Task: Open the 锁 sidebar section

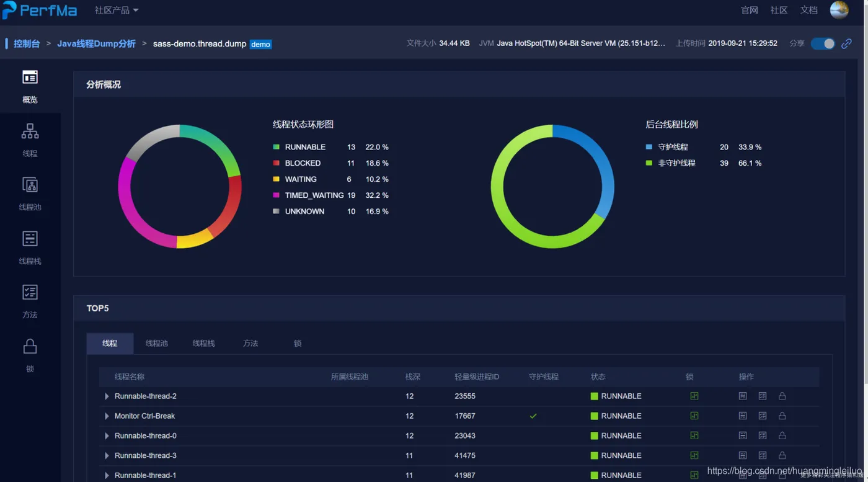Action: (30, 346)
